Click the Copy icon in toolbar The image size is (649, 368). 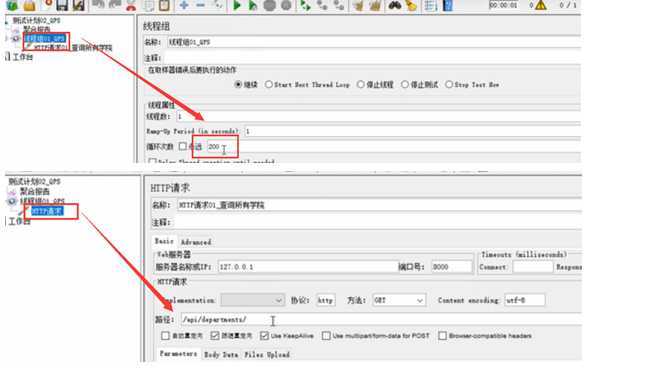point(149,5)
